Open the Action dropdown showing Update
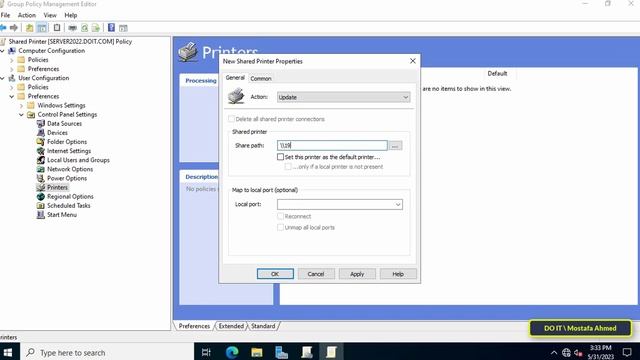 343,97
